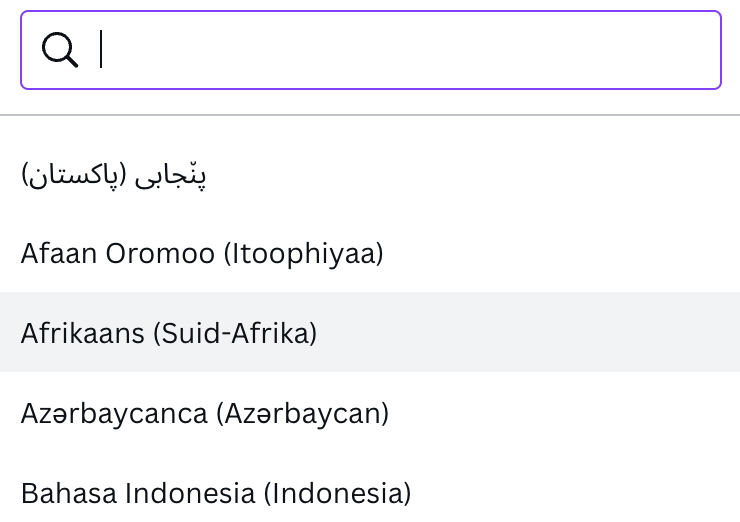Switch language to Azerbaijani
Screen dimensions: 740x522
pyautogui.click(x=370, y=413)
